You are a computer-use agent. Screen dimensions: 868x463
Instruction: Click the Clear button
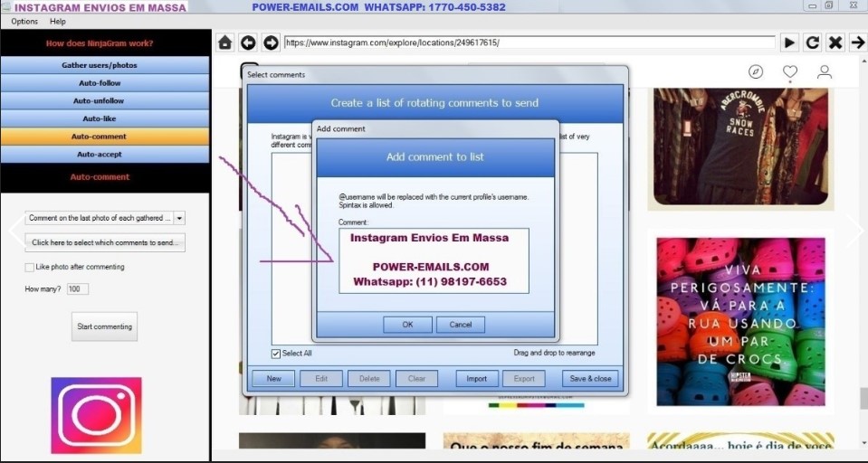pyautogui.click(x=417, y=378)
